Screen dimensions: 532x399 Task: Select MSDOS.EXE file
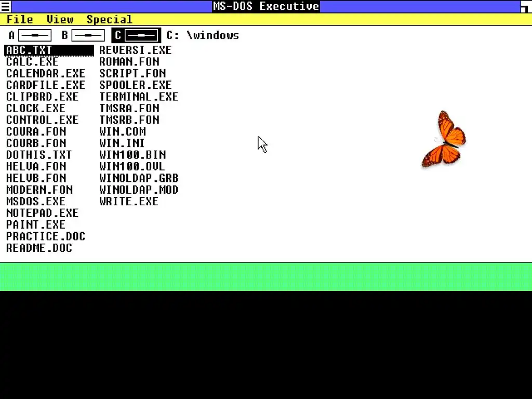(36, 201)
